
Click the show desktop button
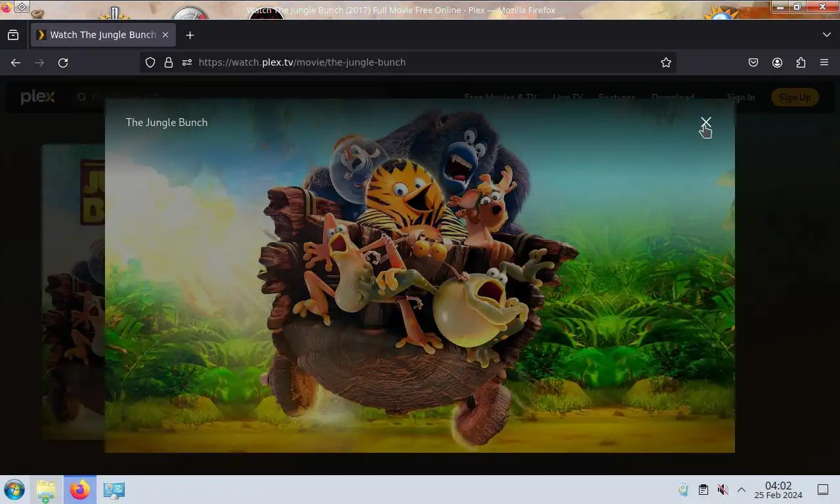tap(823, 490)
